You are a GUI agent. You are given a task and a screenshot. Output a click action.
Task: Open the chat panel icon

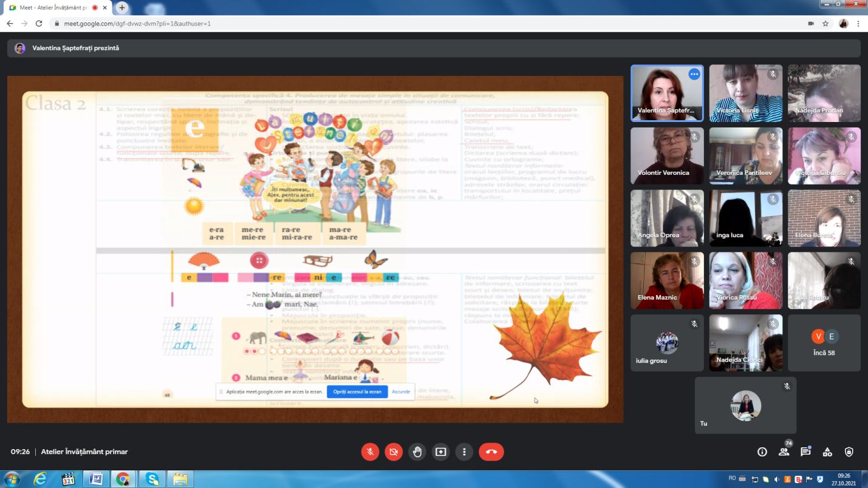tap(805, 452)
